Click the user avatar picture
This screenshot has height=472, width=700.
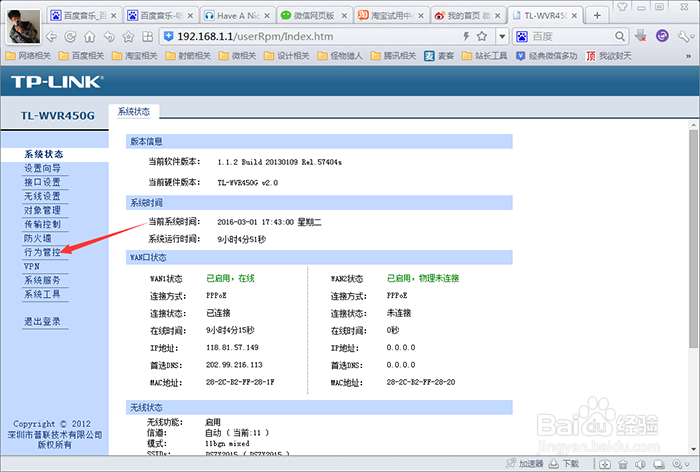click(x=23, y=26)
